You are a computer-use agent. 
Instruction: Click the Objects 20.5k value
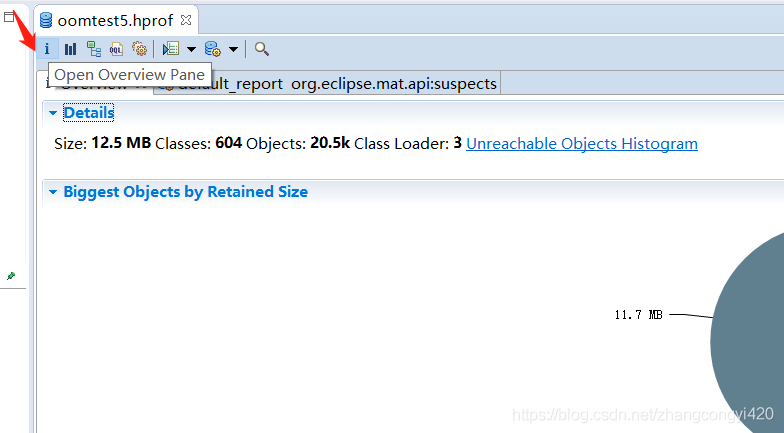(330, 143)
